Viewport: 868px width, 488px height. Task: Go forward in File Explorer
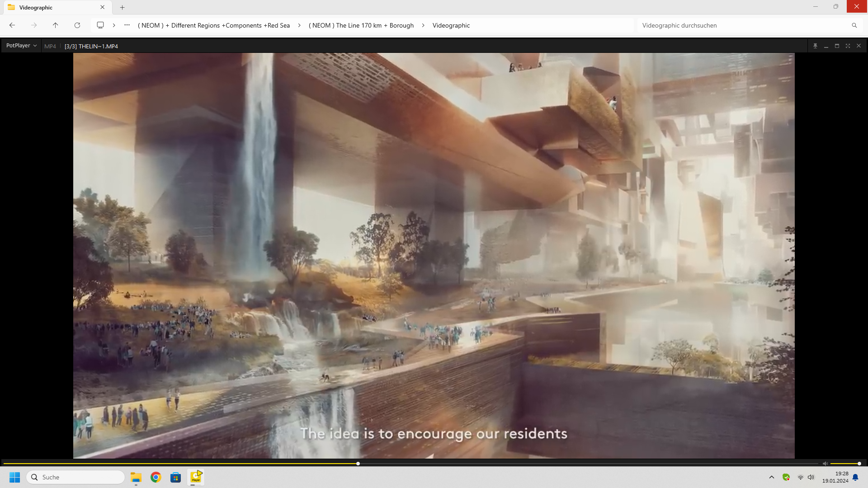[34, 25]
